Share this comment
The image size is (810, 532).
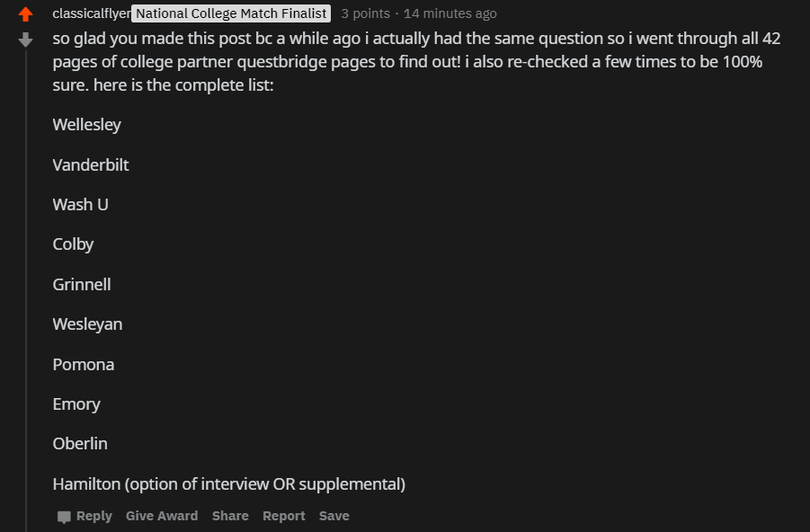click(x=230, y=515)
